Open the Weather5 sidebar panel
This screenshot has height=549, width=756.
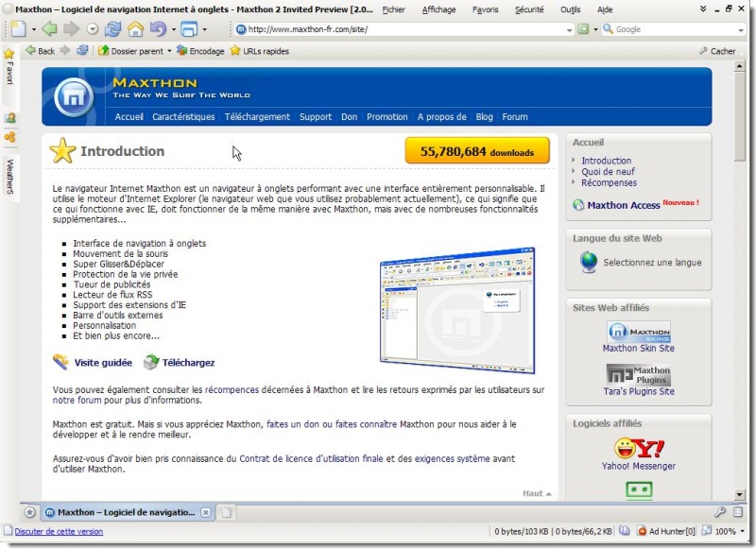9,177
